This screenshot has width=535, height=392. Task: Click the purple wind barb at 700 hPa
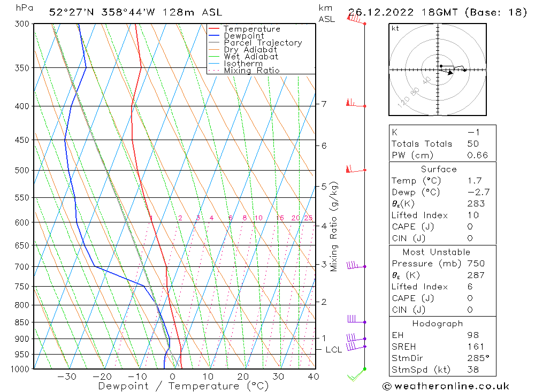[356, 265]
